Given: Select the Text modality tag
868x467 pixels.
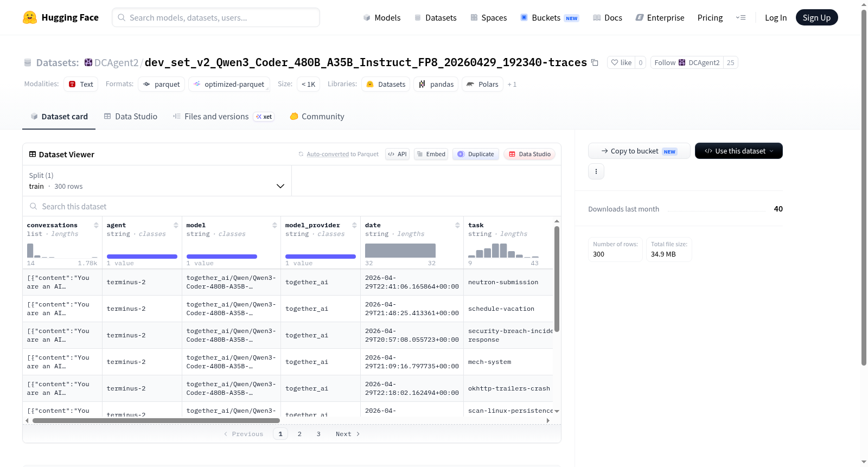Looking at the screenshot, I should 81,84.
